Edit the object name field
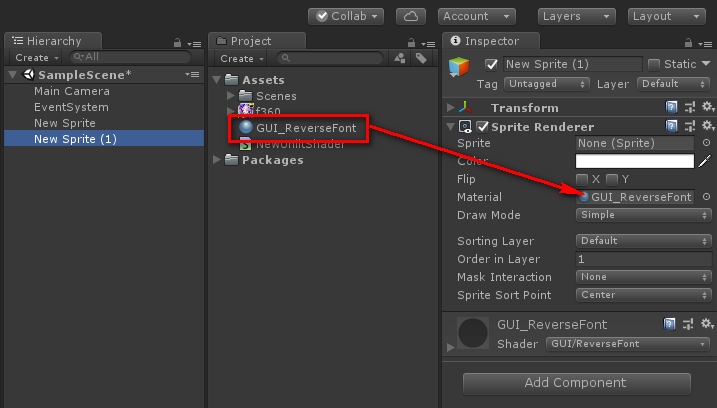The height and width of the screenshot is (408, 717). [573, 64]
